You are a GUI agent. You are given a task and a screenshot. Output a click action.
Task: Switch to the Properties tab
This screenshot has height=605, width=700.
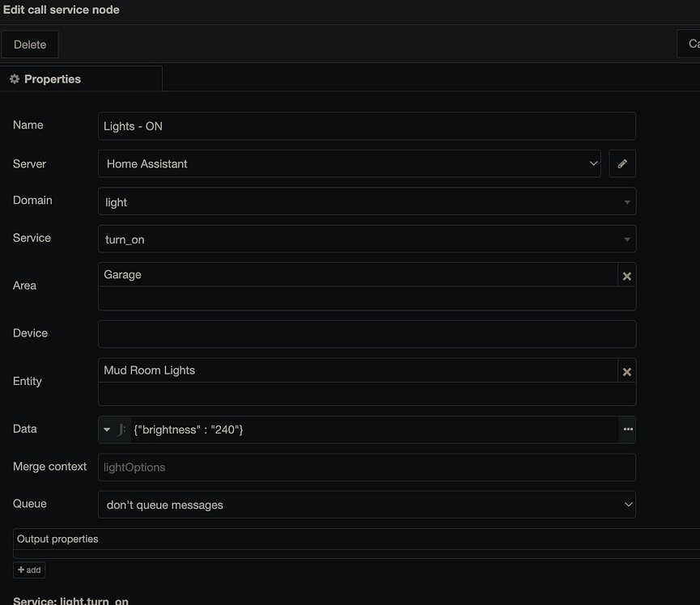53,78
